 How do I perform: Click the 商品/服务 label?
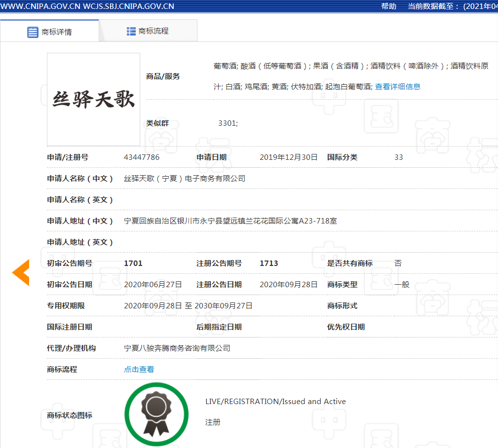click(x=163, y=76)
